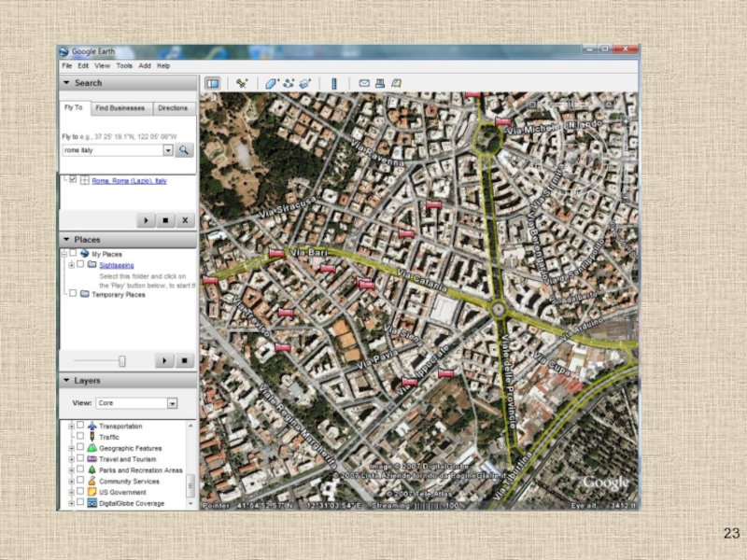Toggle the sidebar panel toolbar icon

tap(212, 83)
